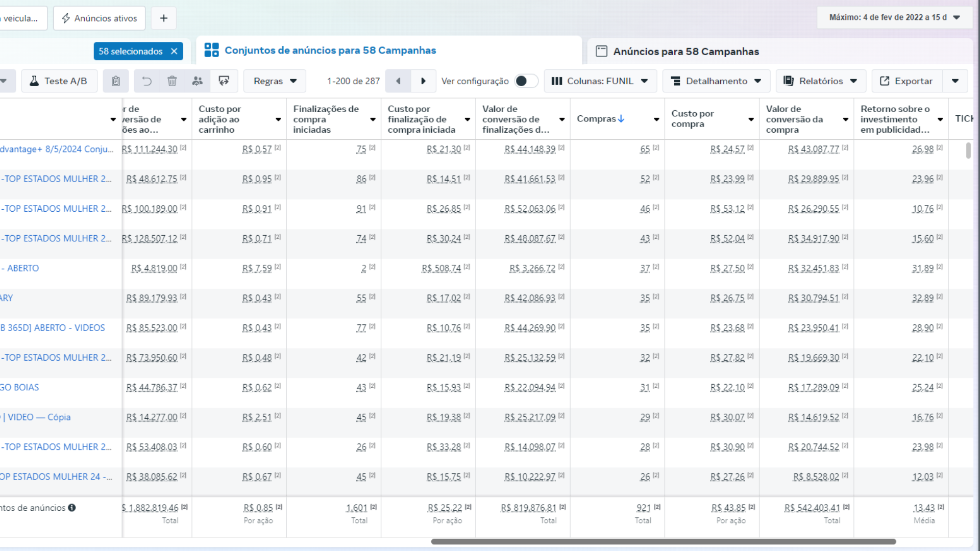Remove the 58 selecionados filter with X

tap(174, 51)
